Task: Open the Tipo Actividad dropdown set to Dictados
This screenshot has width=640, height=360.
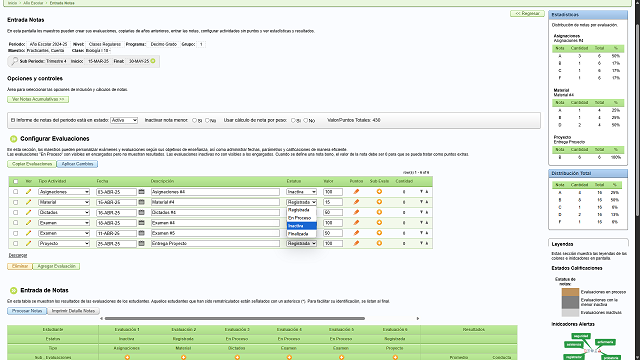Action: point(64,212)
